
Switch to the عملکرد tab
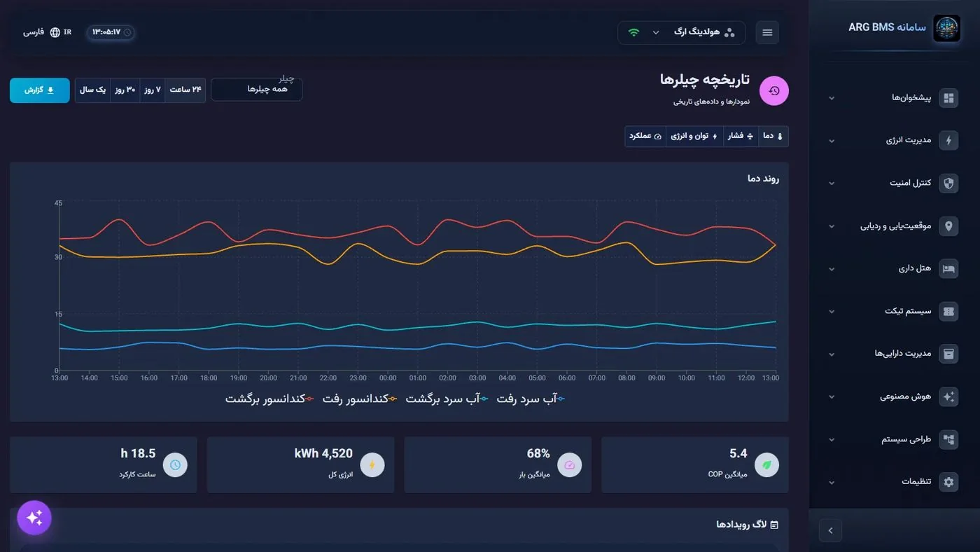pos(645,136)
